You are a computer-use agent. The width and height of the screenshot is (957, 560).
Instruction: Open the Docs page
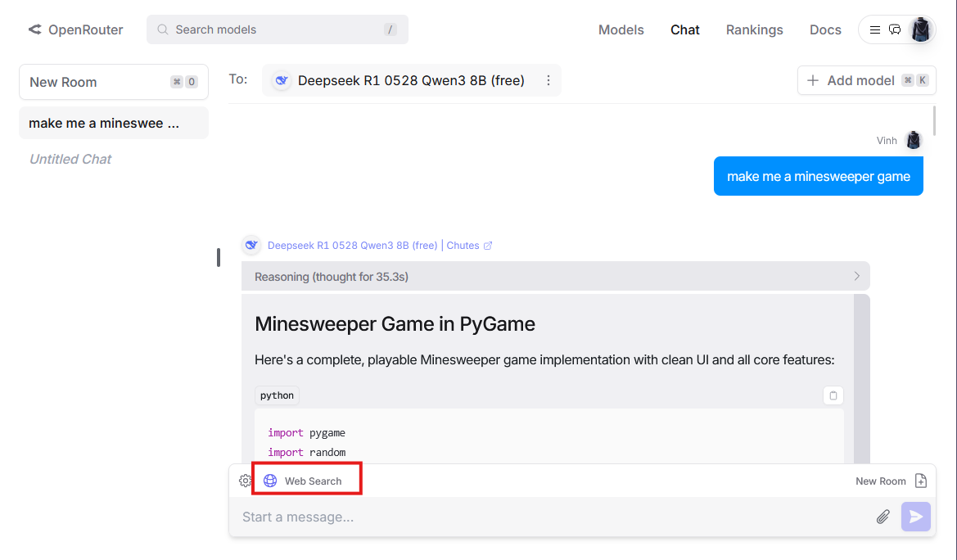[x=825, y=30]
